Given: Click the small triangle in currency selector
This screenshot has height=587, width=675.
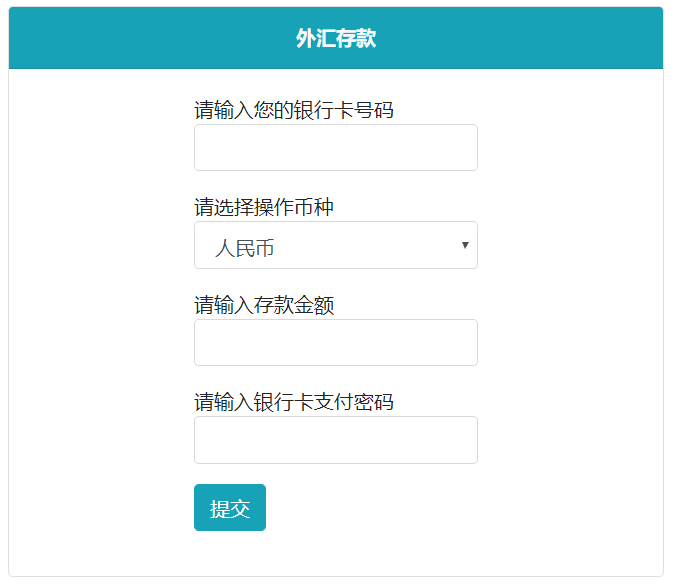Looking at the screenshot, I should point(465,246).
